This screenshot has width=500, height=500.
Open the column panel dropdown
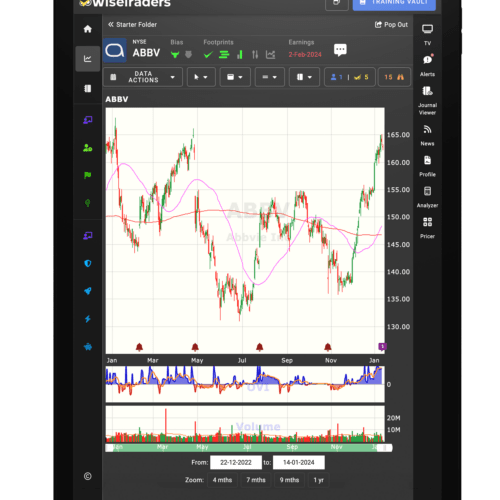click(304, 77)
